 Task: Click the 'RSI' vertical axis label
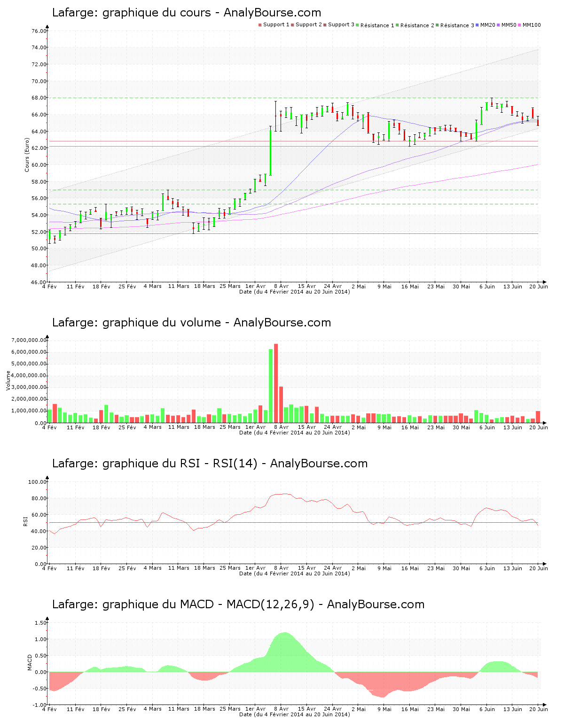pyautogui.click(x=25, y=521)
